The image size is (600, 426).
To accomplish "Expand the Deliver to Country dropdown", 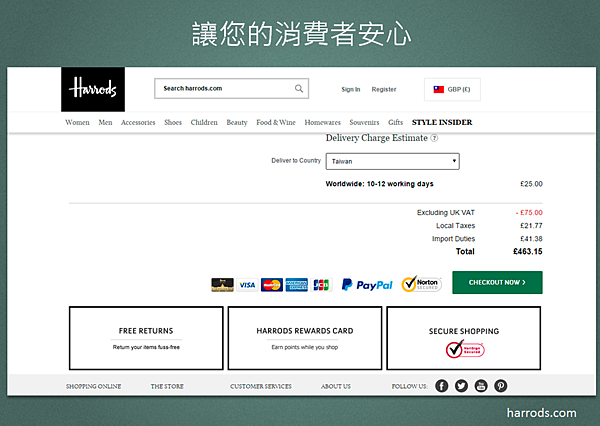I will [x=393, y=161].
